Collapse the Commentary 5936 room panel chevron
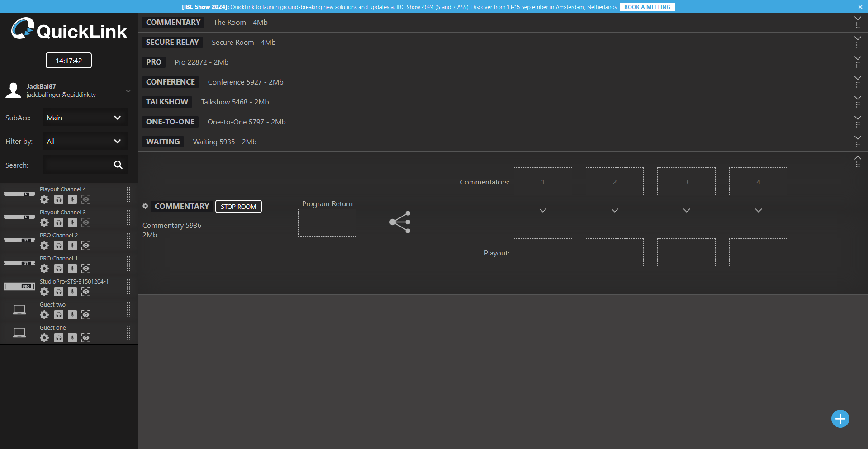This screenshot has width=868, height=449. [x=858, y=158]
